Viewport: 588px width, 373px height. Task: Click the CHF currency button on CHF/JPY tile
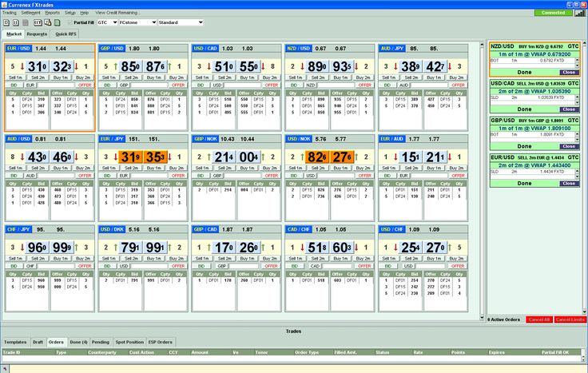click(x=30, y=266)
